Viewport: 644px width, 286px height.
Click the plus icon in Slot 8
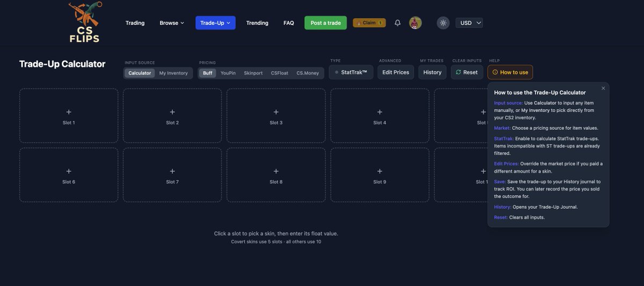[x=276, y=171]
